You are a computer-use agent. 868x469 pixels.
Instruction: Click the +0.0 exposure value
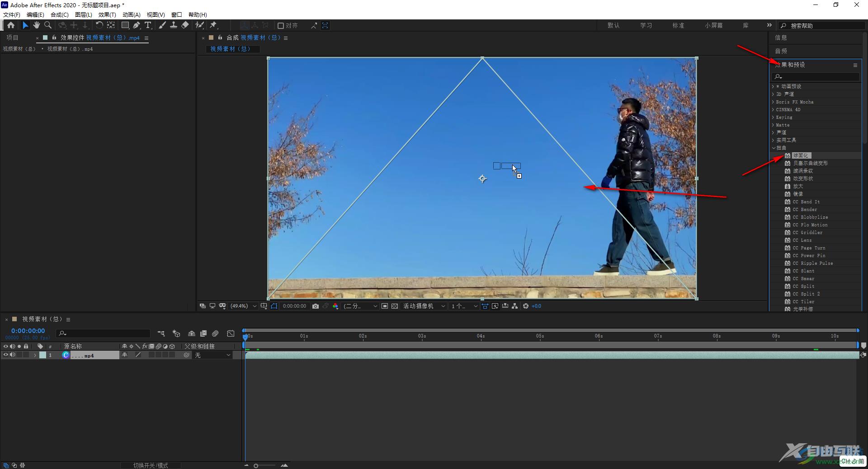[x=536, y=306]
